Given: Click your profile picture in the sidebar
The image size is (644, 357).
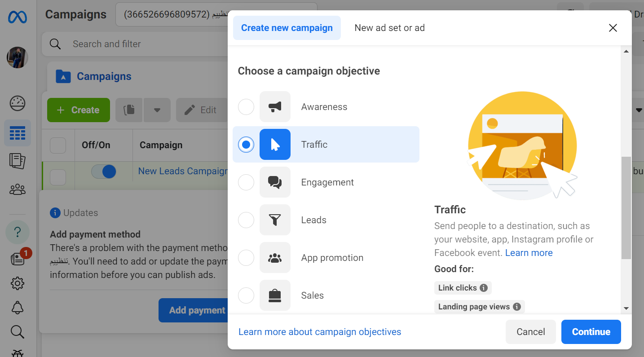Looking at the screenshot, I should click(x=17, y=57).
